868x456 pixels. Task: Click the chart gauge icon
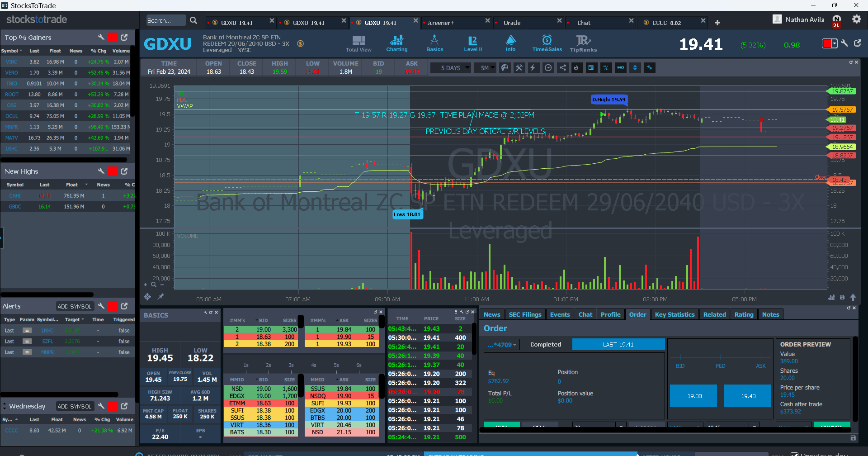click(548, 68)
